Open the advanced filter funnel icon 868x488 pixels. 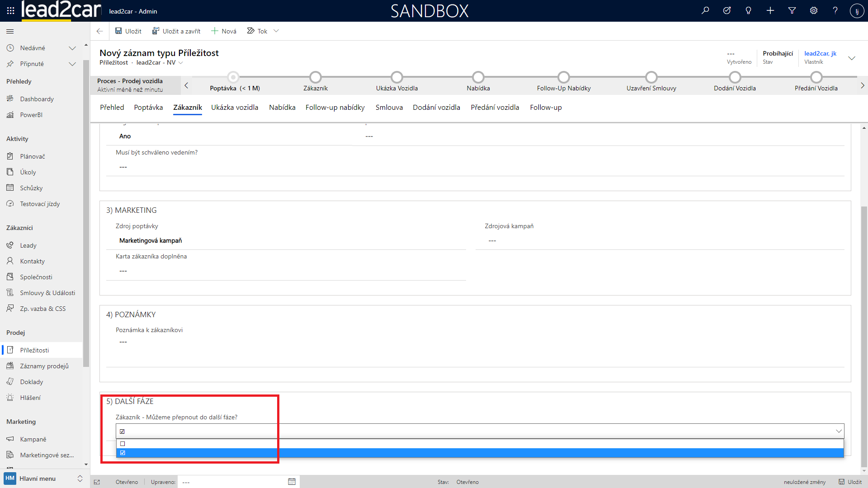(792, 10)
